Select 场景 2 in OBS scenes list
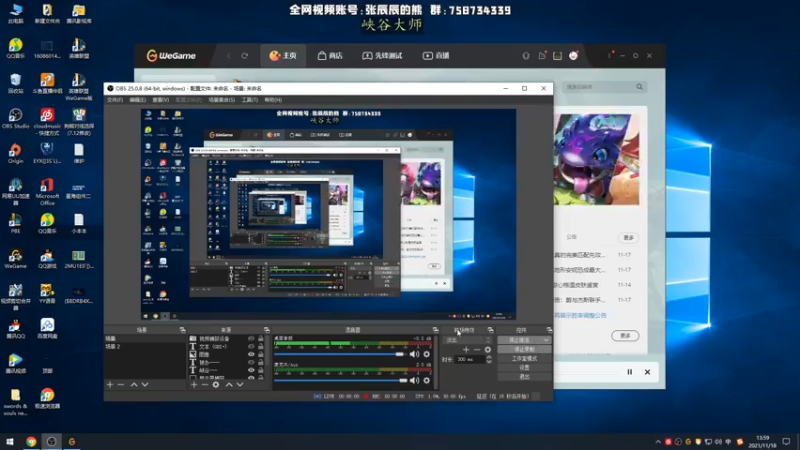 (x=145, y=346)
